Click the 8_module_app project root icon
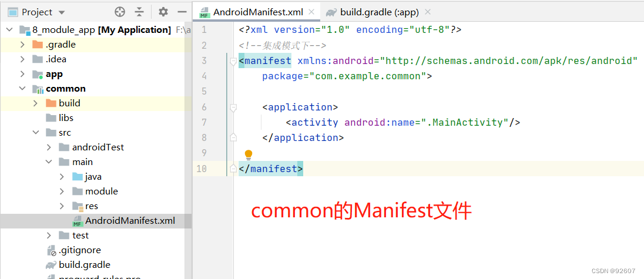The height and width of the screenshot is (279, 644). (x=25, y=30)
